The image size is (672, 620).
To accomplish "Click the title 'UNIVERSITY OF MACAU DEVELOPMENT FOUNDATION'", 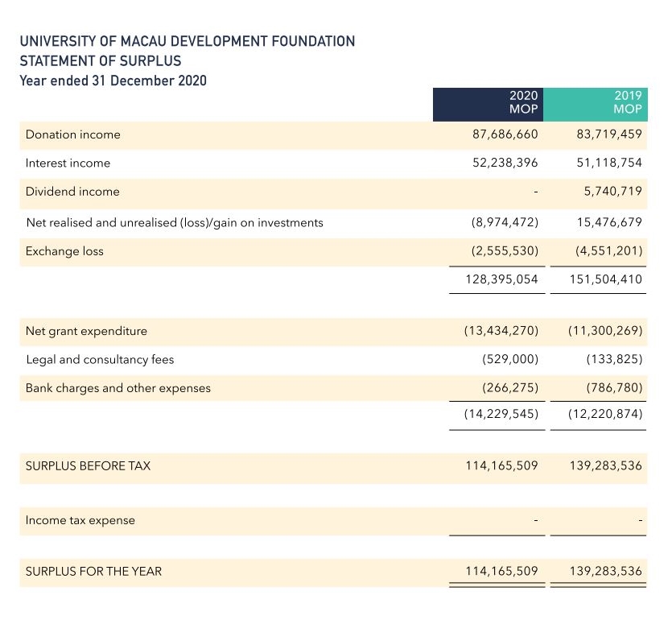I will click(188, 41).
